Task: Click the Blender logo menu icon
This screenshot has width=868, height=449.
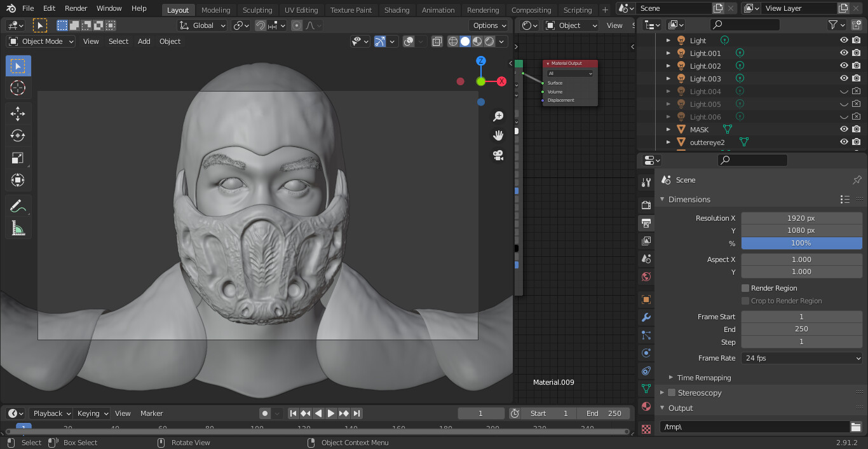Action: [11, 8]
